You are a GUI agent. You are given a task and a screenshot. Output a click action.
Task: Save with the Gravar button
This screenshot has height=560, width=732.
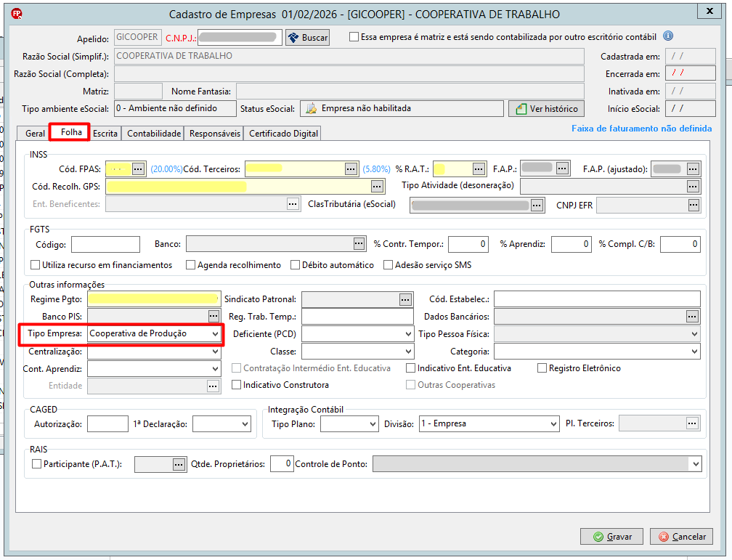click(611, 537)
